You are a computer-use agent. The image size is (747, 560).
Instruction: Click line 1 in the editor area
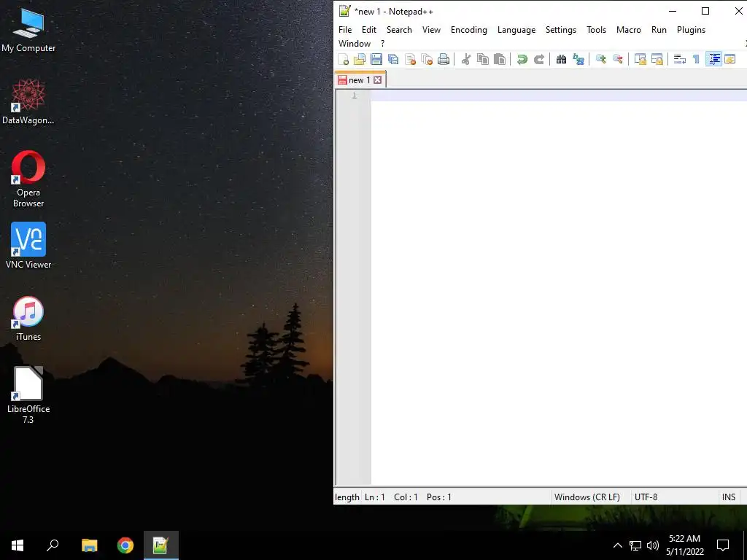[558, 96]
